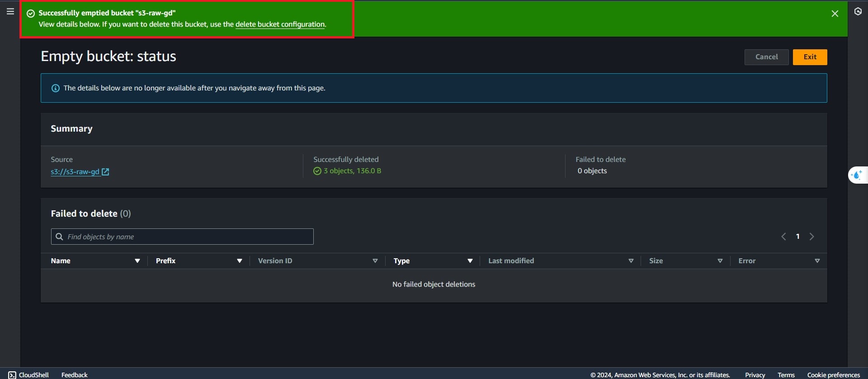
Task: Focus the Find objects by name field
Action: [188, 237]
